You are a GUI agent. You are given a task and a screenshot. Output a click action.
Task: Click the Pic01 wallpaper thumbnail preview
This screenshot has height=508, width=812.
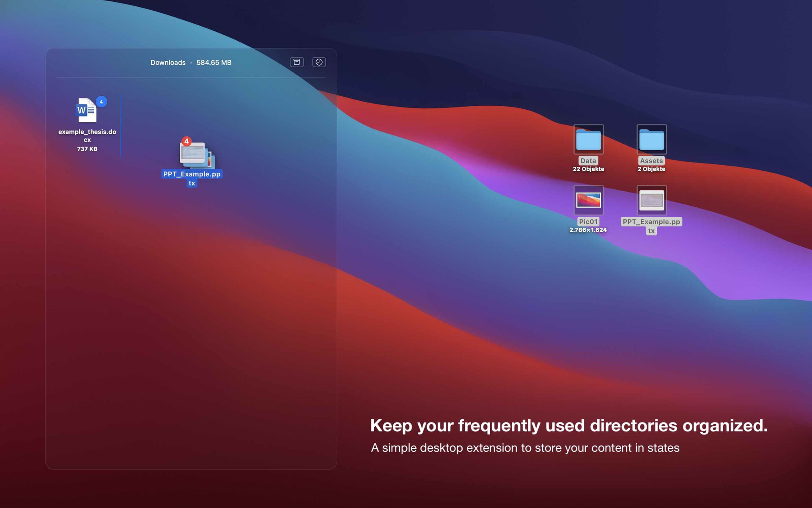(x=588, y=200)
